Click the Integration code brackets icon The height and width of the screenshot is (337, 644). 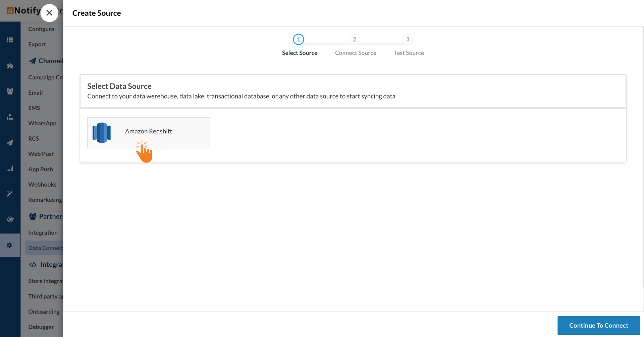(33, 265)
